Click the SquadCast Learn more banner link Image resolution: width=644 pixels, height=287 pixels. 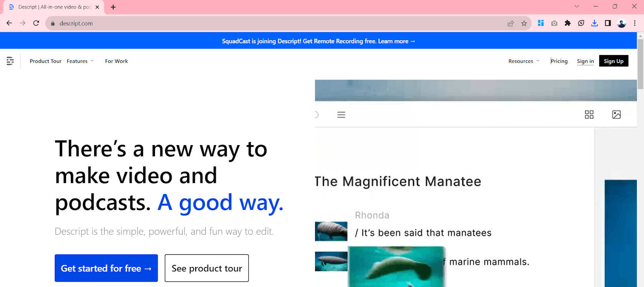(396, 41)
